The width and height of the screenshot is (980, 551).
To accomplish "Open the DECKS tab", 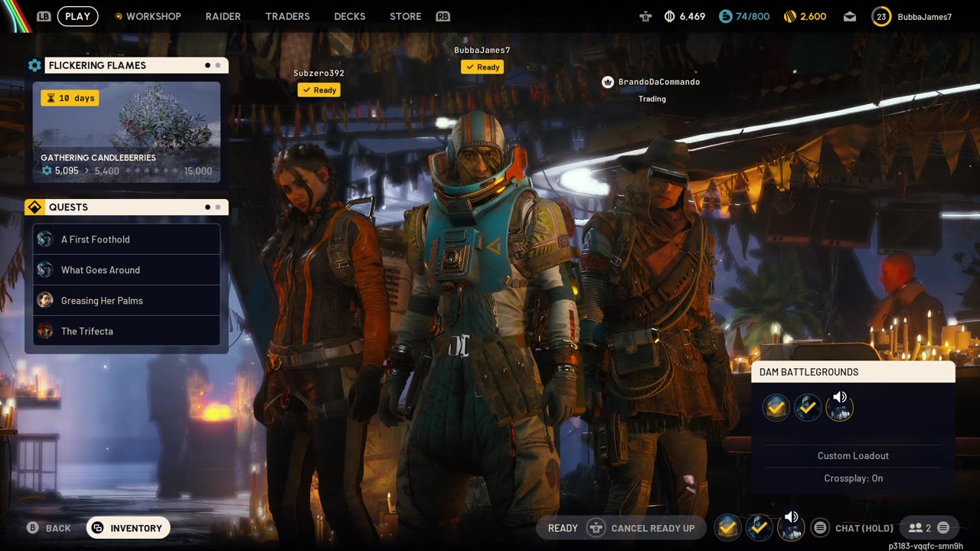I will pyautogui.click(x=350, y=16).
